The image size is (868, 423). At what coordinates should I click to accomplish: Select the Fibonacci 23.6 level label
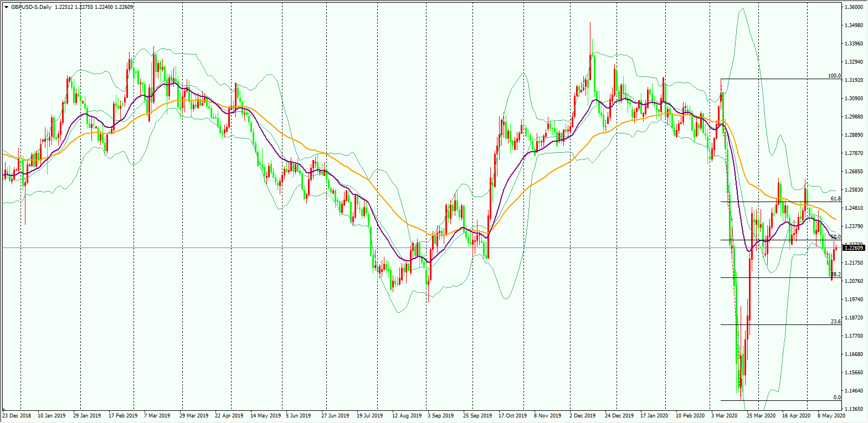836,322
